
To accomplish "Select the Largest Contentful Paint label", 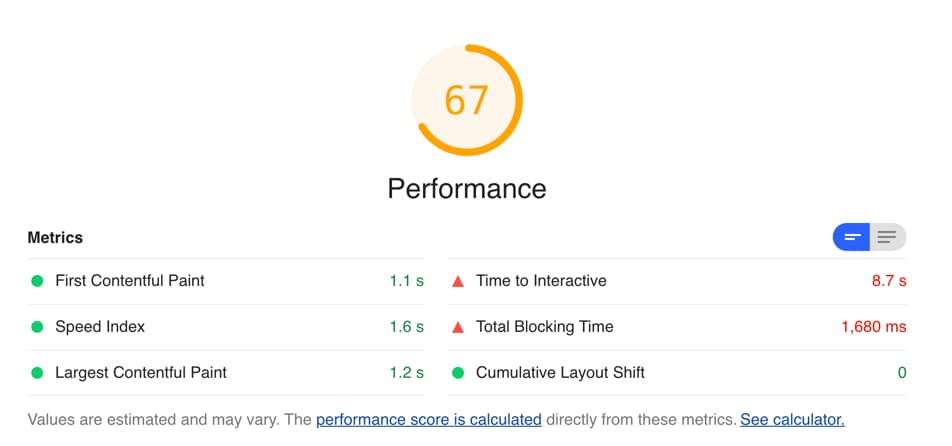I will click(141, 373).
